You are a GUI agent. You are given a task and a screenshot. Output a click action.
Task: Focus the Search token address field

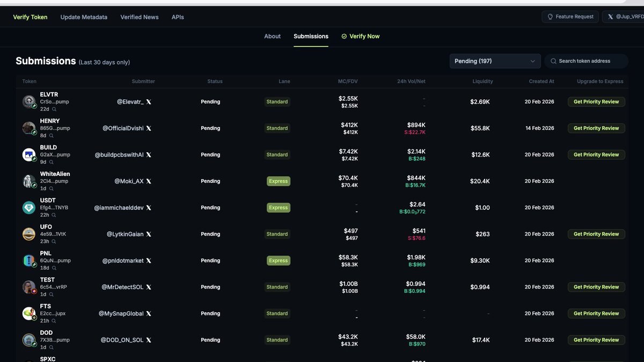pyautogui.click(x=586, y=61)
